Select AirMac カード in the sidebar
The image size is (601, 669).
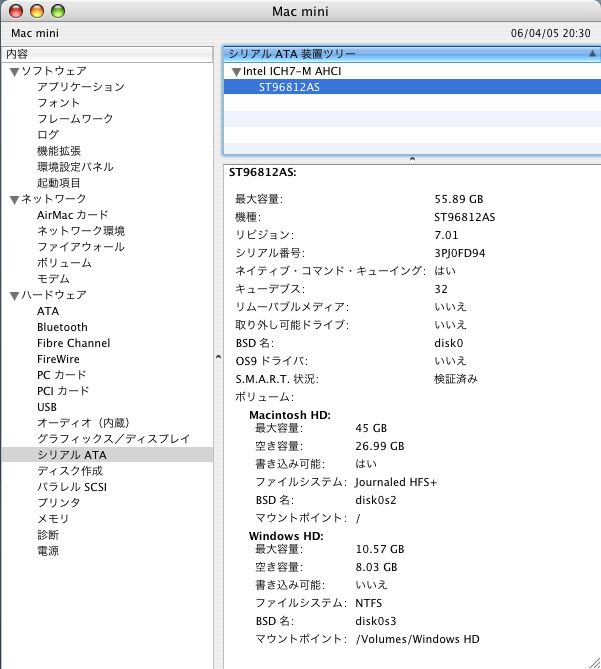coord(73,215)
